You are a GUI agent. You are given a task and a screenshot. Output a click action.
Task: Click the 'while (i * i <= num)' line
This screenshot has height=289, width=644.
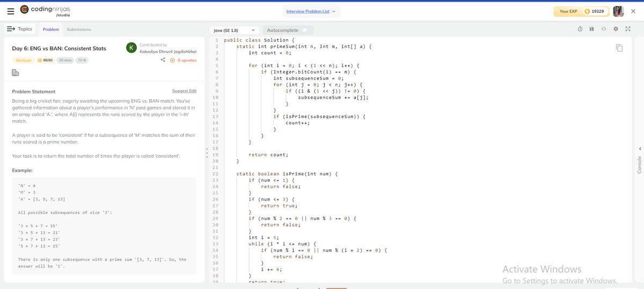click(x=286, y=244)
